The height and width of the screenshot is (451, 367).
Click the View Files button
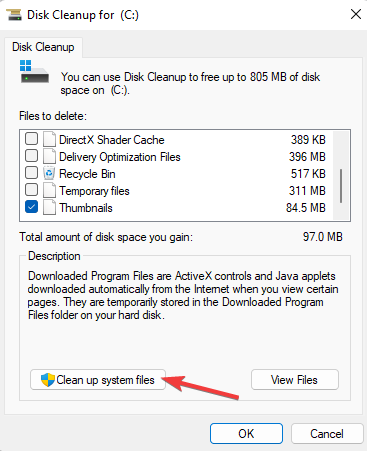pos(295,380)
